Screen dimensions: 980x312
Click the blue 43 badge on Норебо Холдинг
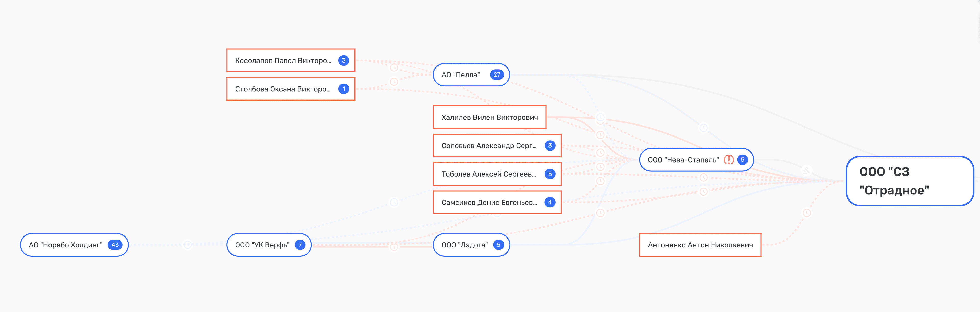115,245
